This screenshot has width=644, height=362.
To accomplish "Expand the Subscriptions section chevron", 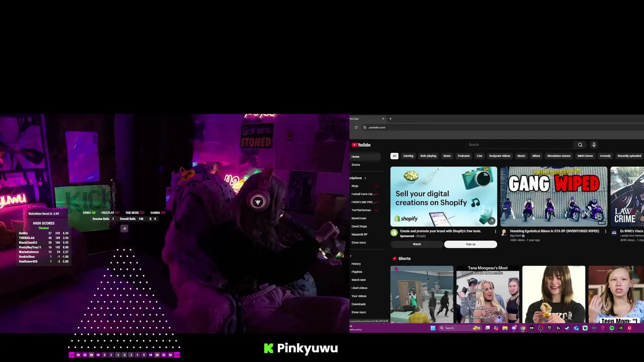I will point(365,178).
